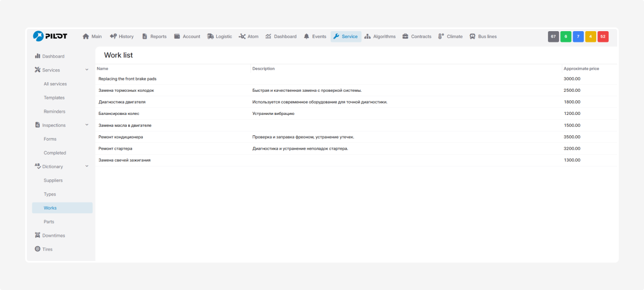This screenshot has width=644, height=290.
Task: Click the PILOT logo icon
Action: pyautogui.click(x=39, y=36)
